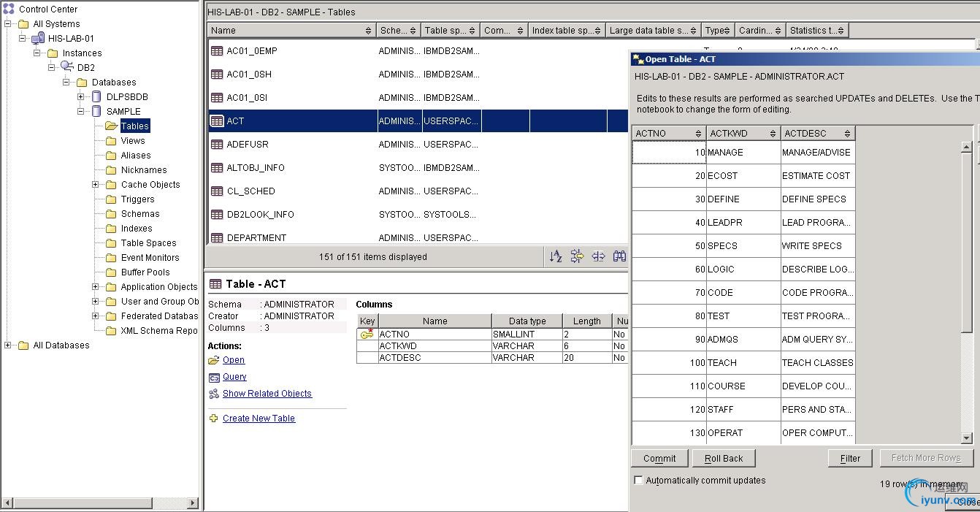The image size is (980, 512).
Task: Select the Table Spaces folder in tree
Action: pos(148,242)
